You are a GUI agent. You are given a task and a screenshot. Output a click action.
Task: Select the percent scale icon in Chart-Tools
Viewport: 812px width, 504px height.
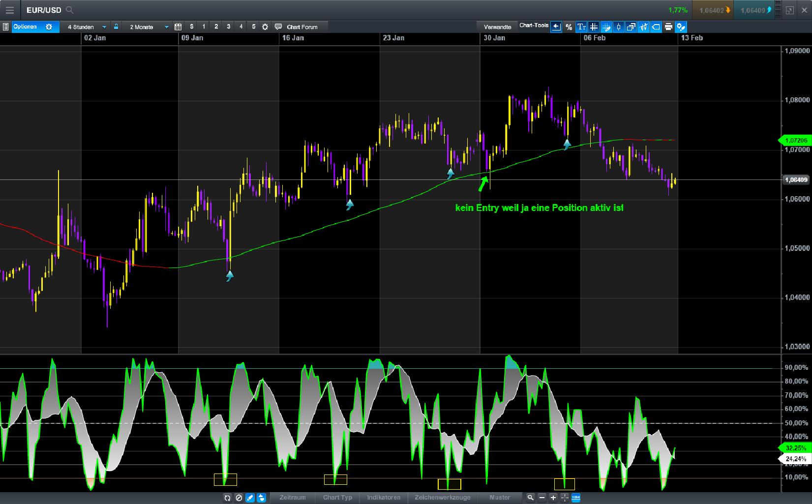(x=569, y=27)
